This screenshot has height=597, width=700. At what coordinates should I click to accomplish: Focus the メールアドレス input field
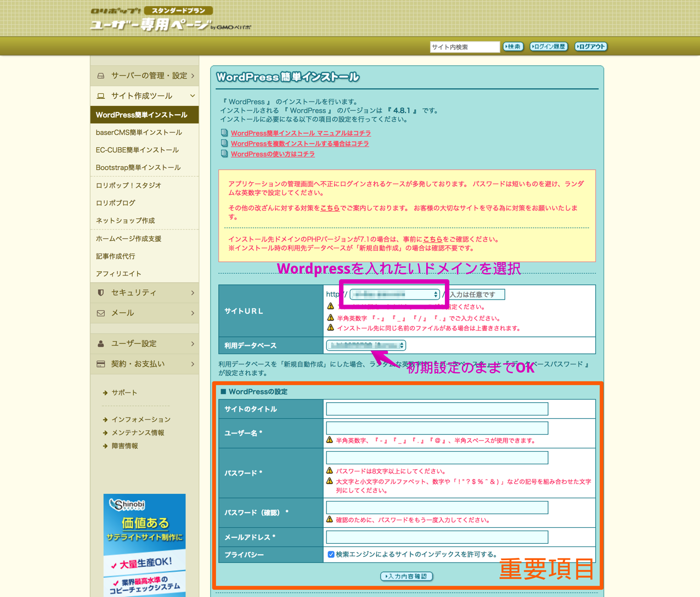437,537
